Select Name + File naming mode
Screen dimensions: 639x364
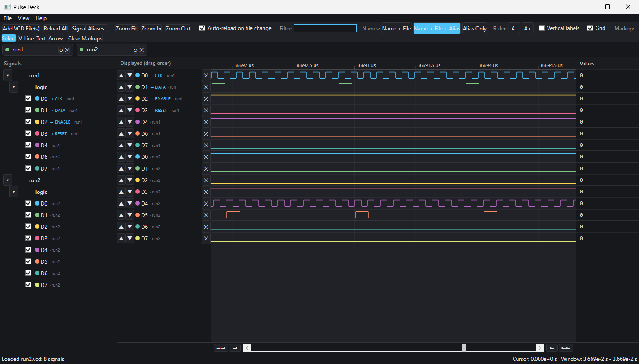397,29
